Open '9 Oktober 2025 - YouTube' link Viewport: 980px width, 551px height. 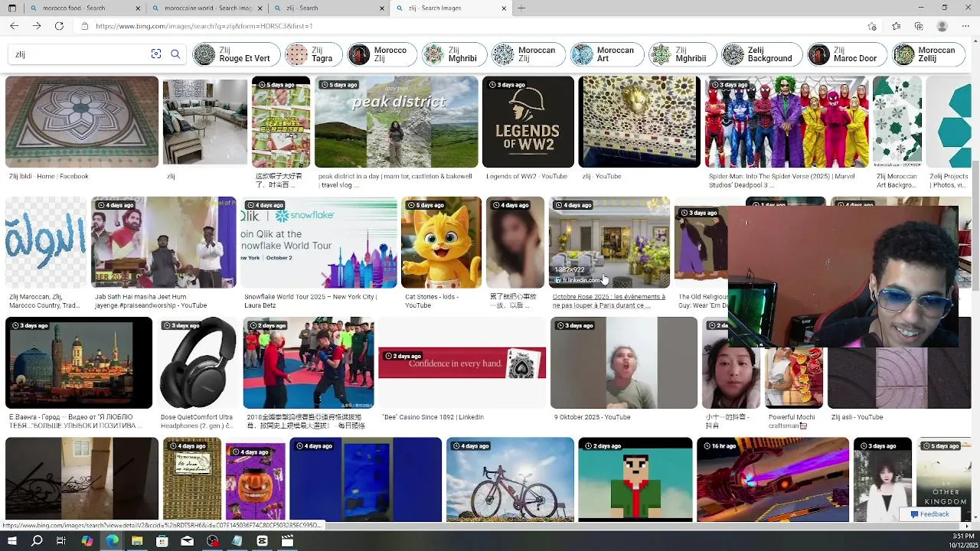(x=593, y=417)
